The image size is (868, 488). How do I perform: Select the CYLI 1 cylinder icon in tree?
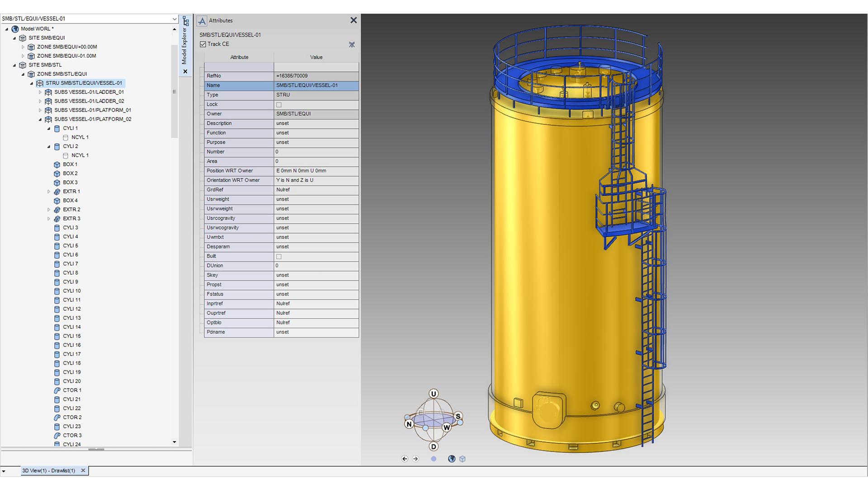pos(57,128)
